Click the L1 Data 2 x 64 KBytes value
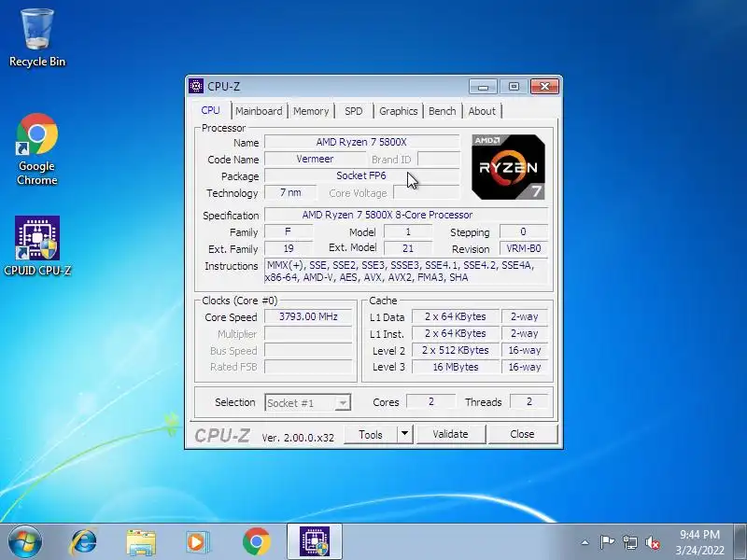This screenshot has width=747, height=560. [x=456, y=316]
